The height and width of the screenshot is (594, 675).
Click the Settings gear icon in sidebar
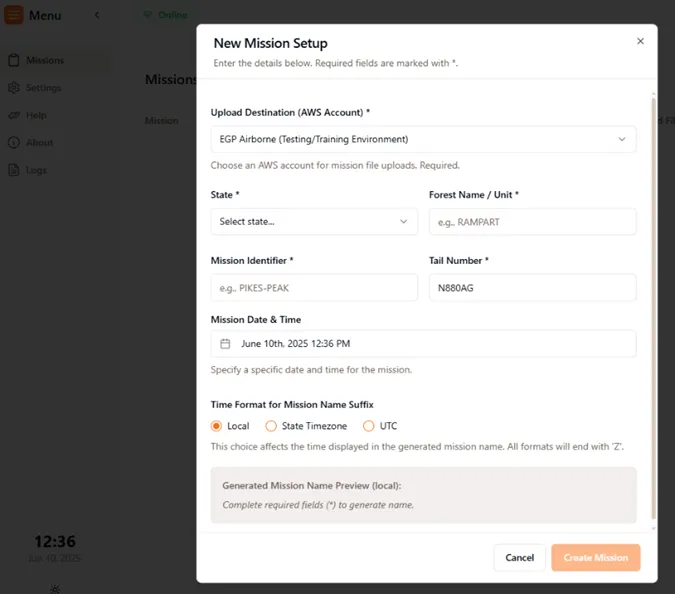pyautogui.click(x=14, y=88)
